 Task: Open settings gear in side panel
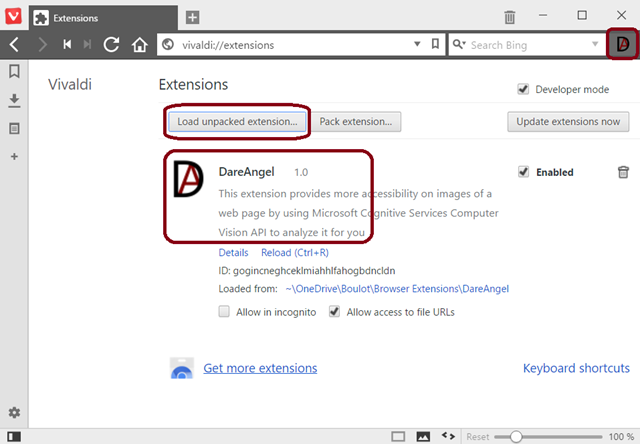tap(14, 413)
